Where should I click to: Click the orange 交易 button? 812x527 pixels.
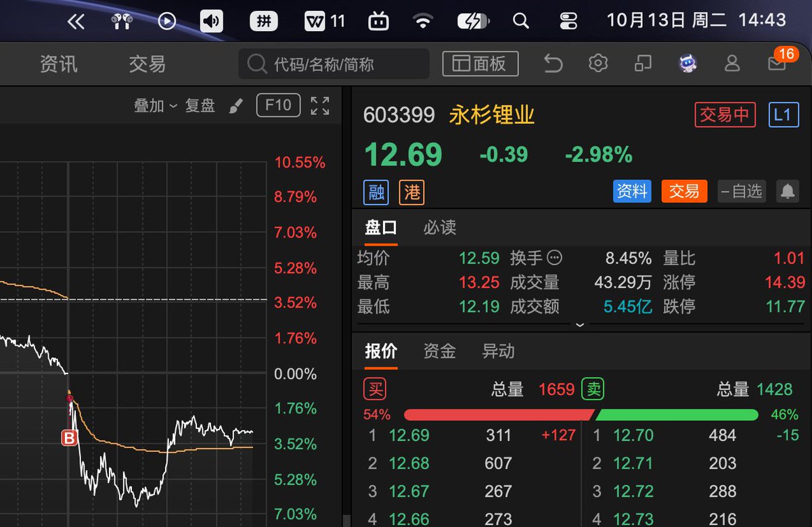tap(684, 191)
